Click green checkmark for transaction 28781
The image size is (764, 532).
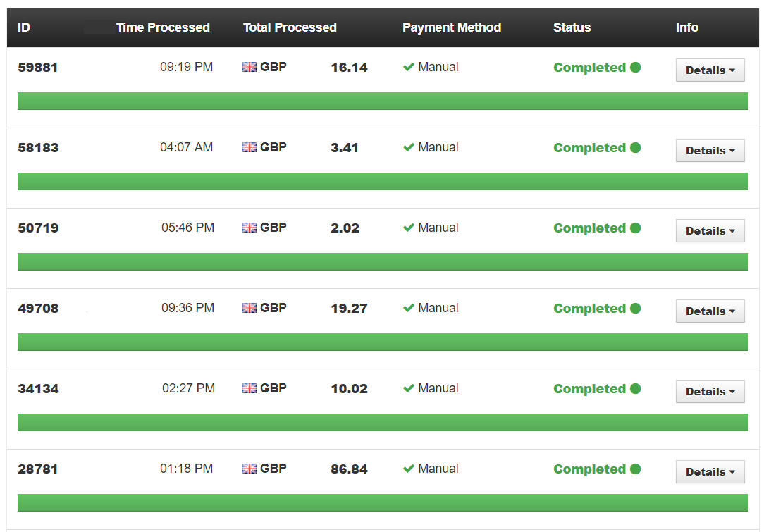point(408,469)
